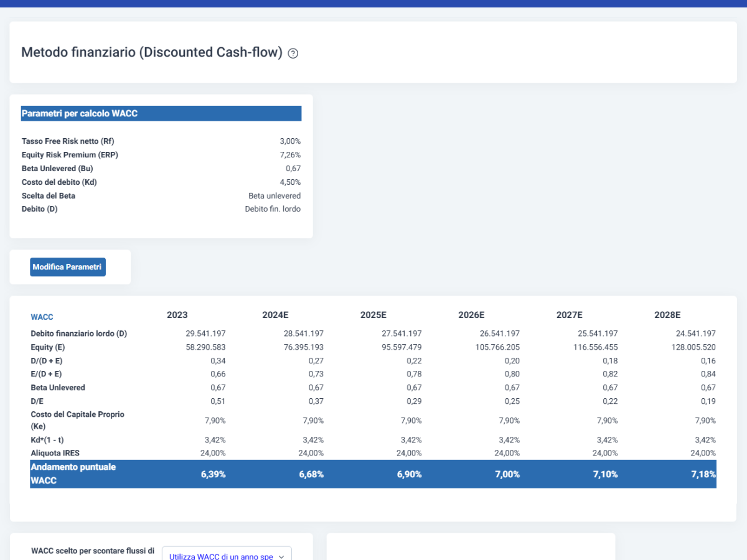Select the WACC table heading label
This screenshot has width=747, height=560.
(42, 317)
